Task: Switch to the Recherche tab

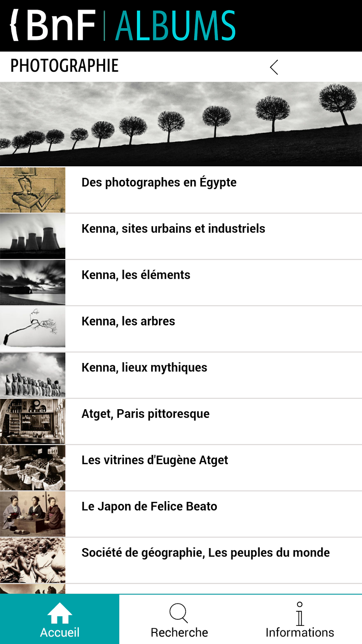Action: point(179,632)
